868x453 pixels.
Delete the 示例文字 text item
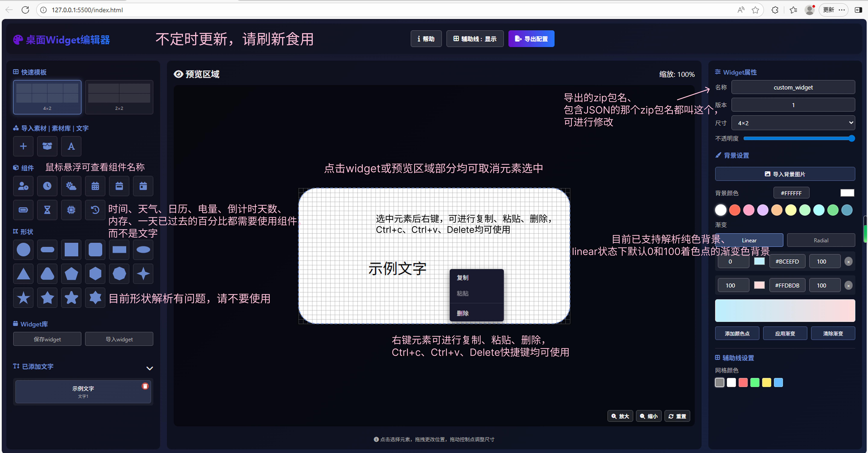point(145,386)
